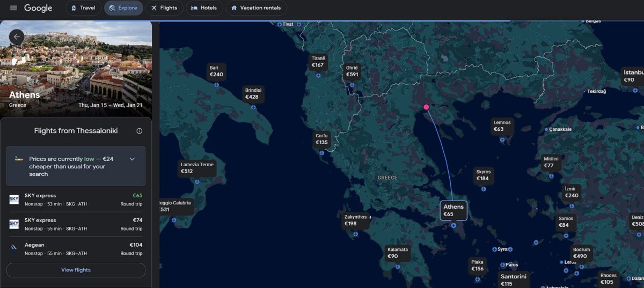The width and height of the screenshot is (644, 288).
Task: Open the Vacation rentals tab
Action: (x=256, y=8)
